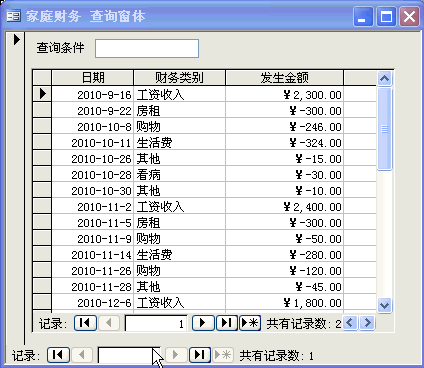
Task: Click into the 查询条件 input box
Action: coord(147,48)
